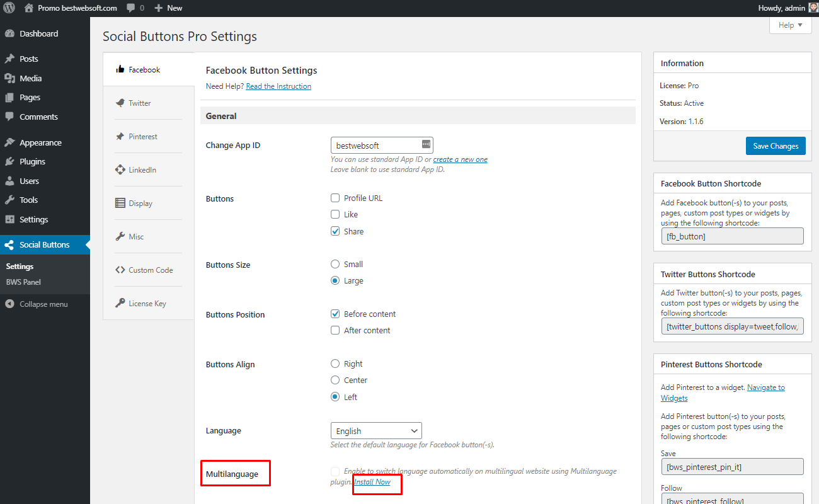Follow the create a new one link
The image size is (819, 504).
coord(461,159)
